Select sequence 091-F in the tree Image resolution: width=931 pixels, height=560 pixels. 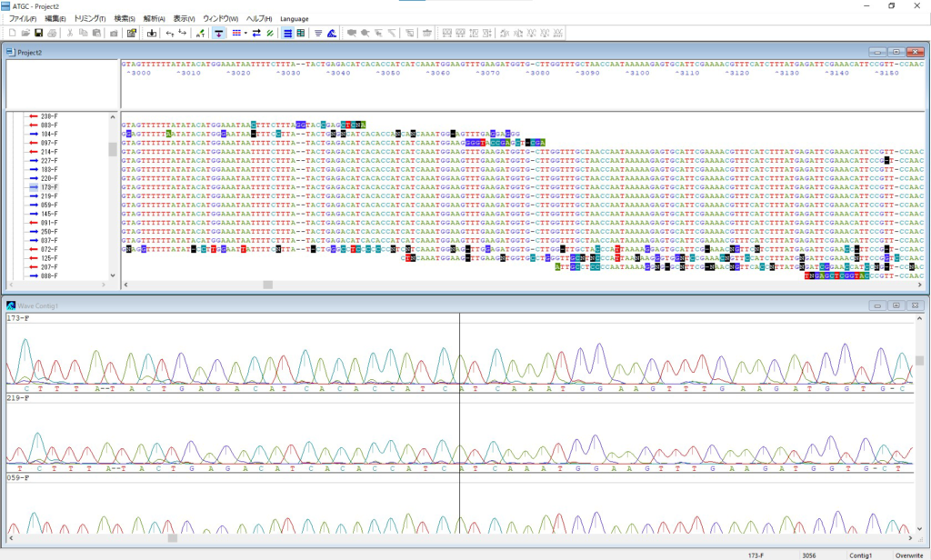tap(49, 223)
